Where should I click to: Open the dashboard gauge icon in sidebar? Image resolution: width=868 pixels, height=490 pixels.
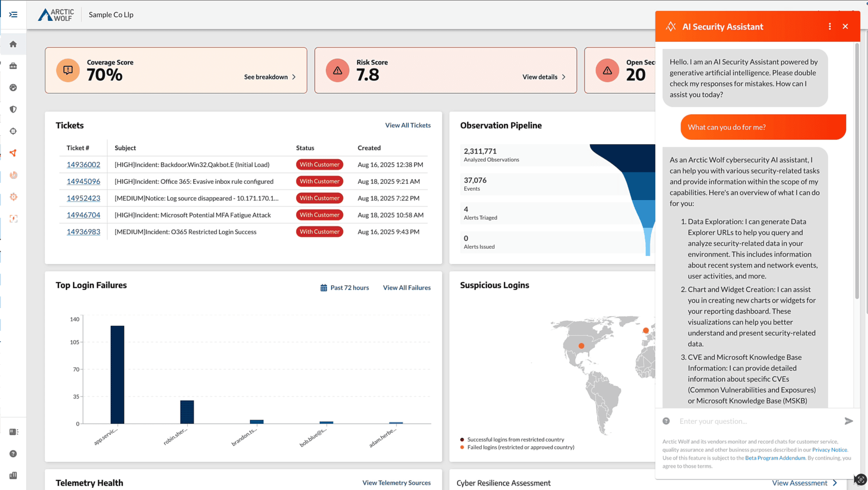pos(13,88)
